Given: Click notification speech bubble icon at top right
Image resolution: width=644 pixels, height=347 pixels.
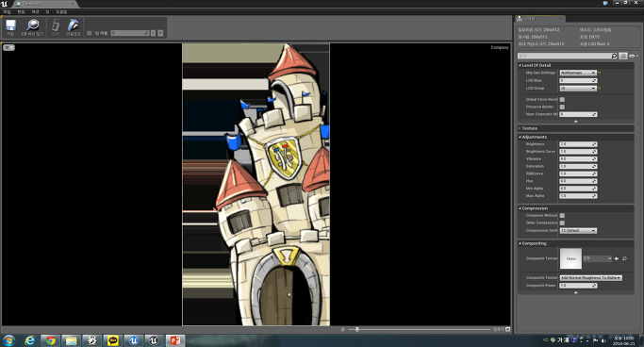Looking at the screenshot, I should 605,3.
